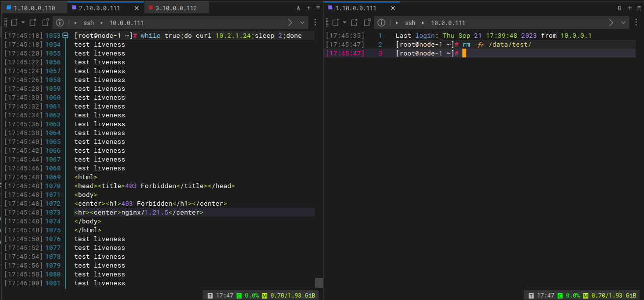Expand new session dropdown arrow in left toolbar
This screenshot has height=300, width=644.
(23, 23)
